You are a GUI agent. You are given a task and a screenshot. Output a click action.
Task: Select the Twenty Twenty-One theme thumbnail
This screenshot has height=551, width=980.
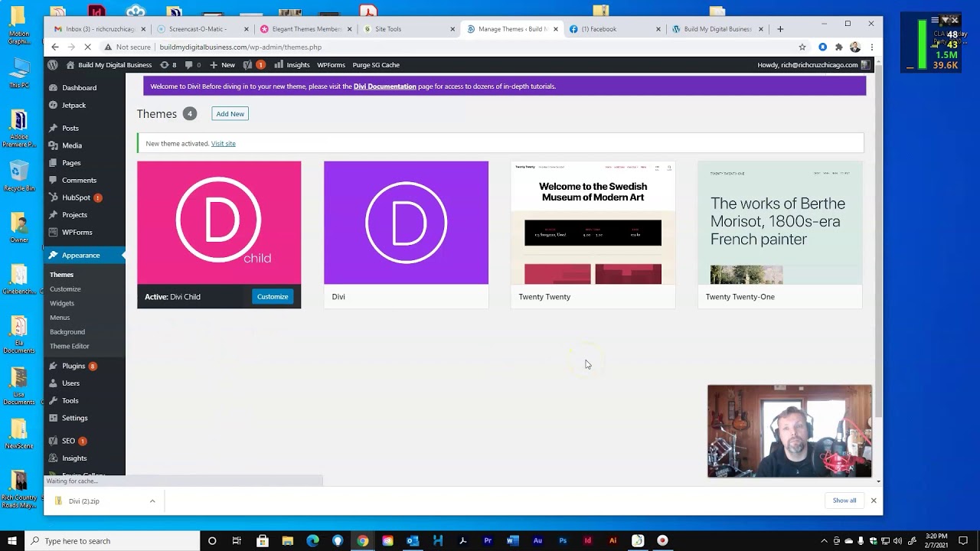pyautogui.click(x=779, y=223)
